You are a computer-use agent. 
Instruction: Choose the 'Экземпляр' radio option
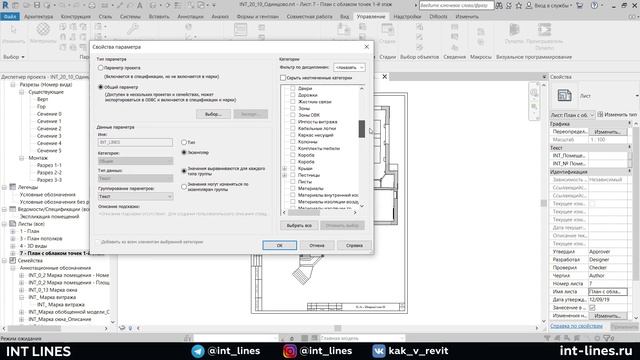184,152
